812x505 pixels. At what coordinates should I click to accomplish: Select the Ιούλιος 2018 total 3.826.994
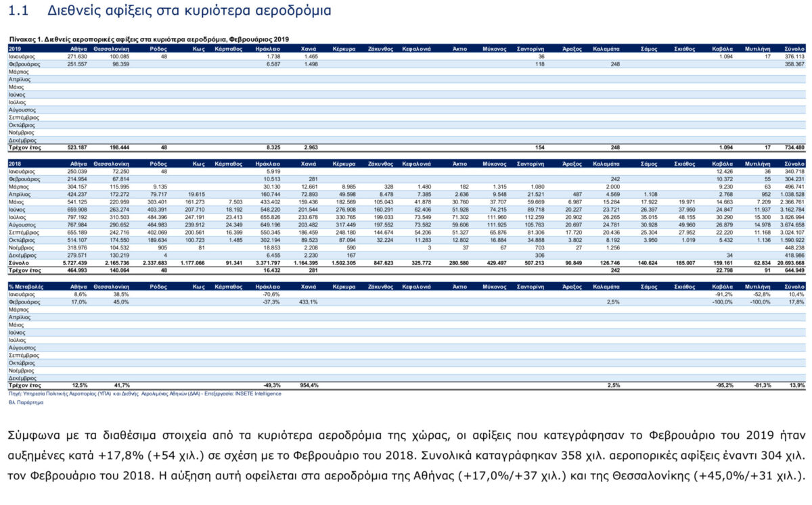tap(790, 216)
